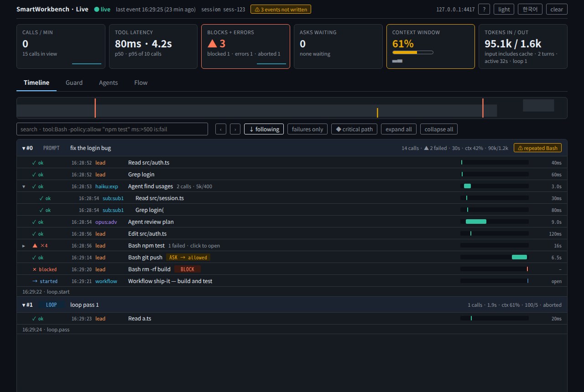Open the question mark help button
Viewport: 584px width, 392px height.
coord(484,9)
